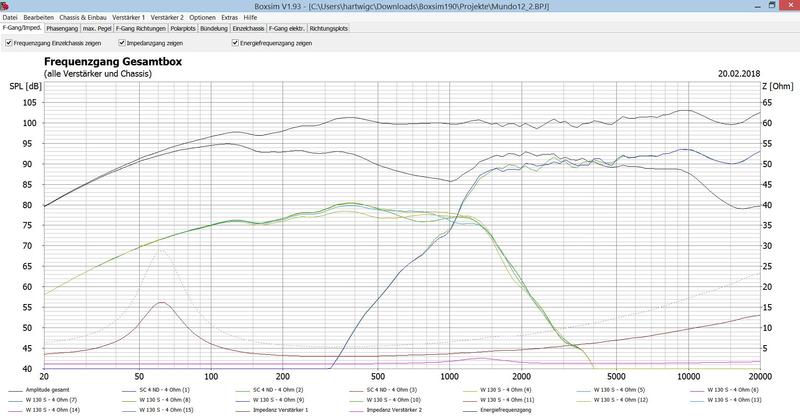Open the Bündelung tab
This screenshot has width=800, height=418.
214,29
